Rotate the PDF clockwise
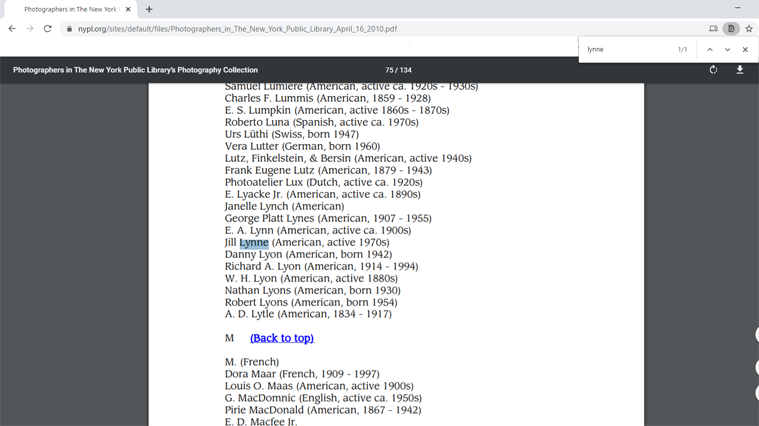Viewport: 759px width, 426px height. tap(713, 70)
